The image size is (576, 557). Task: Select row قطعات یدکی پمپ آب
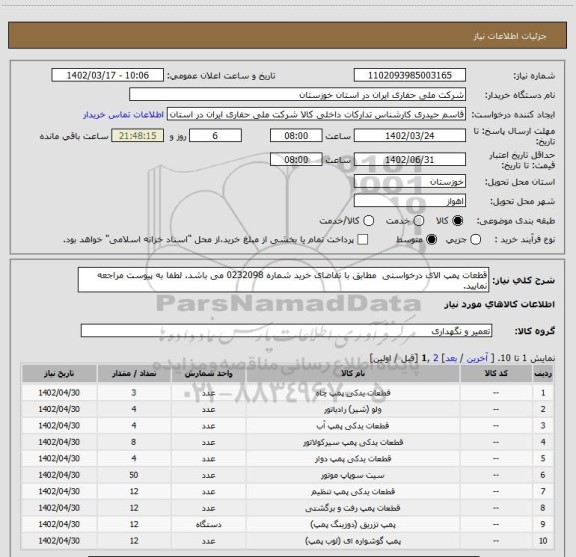(x=287, y=425)
